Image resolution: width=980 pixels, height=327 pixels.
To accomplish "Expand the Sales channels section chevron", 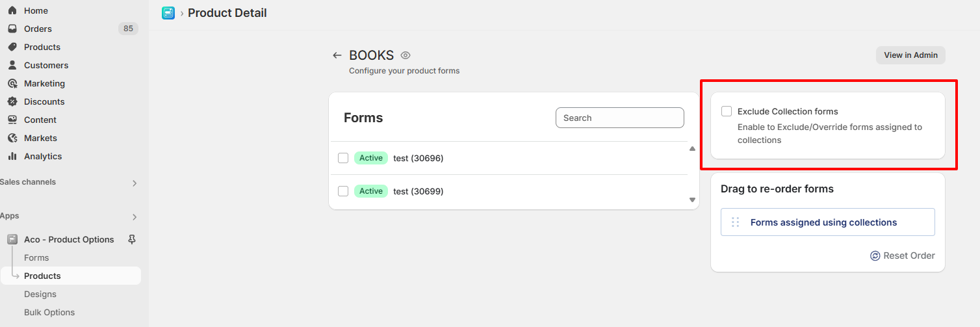I will tap(135, 183).
